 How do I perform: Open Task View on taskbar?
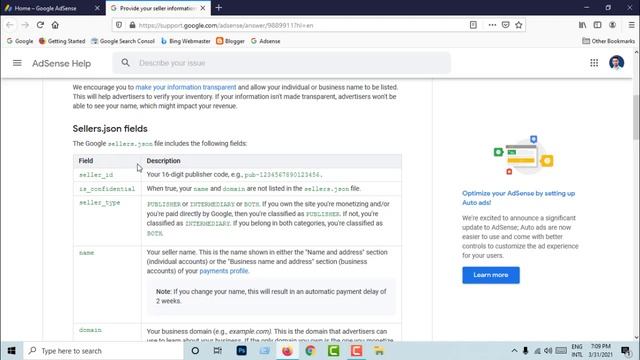(x=218, y=351)
